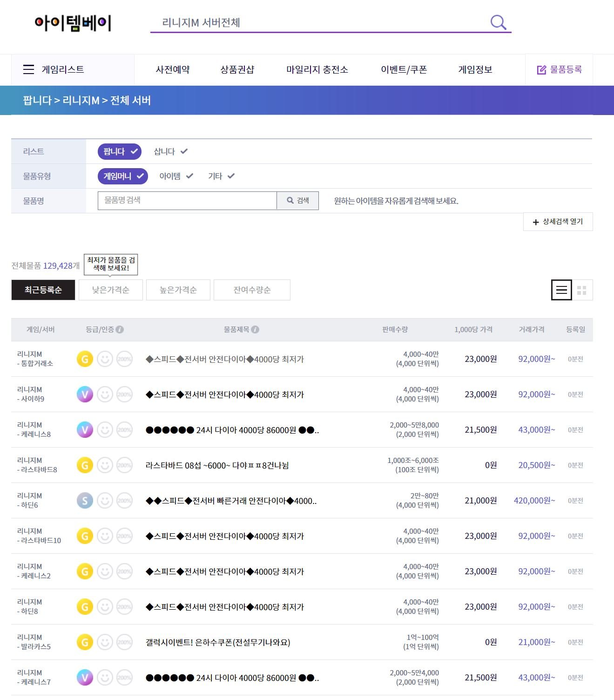
Task: Click the G grade badge for 라스타바드10
Action: coord(85,536)
